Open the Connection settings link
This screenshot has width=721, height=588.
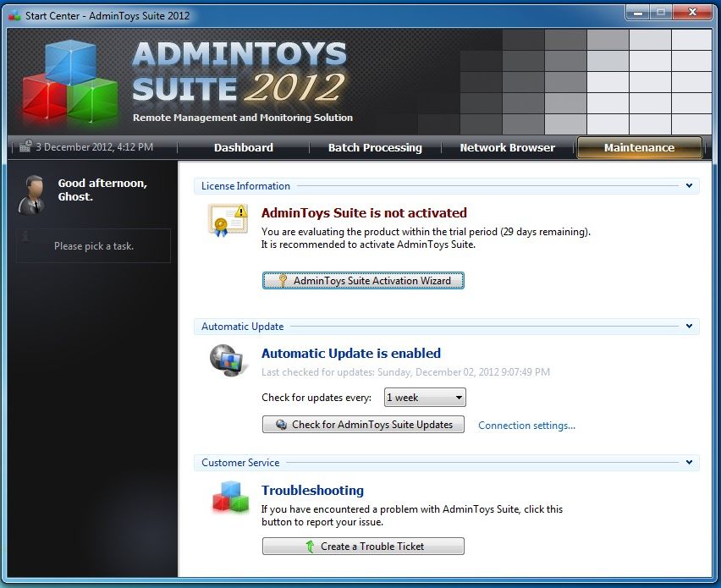pyautogui.click(x=526, y=426)
